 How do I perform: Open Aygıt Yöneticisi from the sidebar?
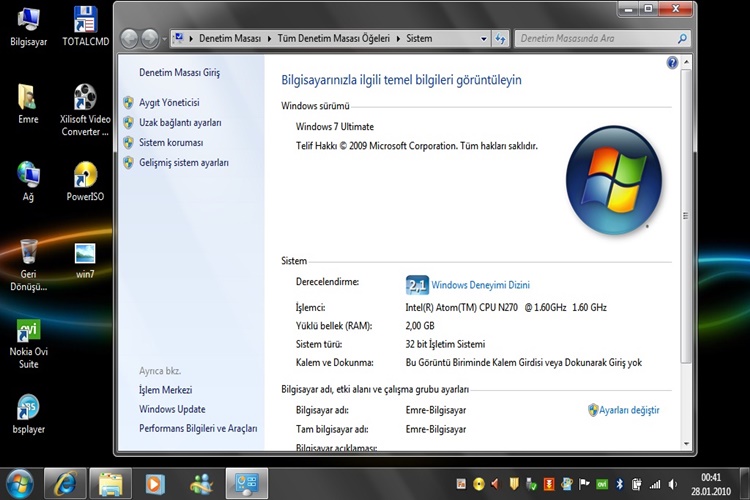169,102
